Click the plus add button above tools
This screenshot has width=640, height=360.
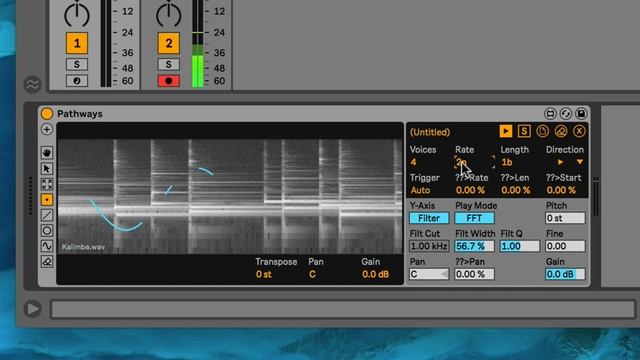47,129
